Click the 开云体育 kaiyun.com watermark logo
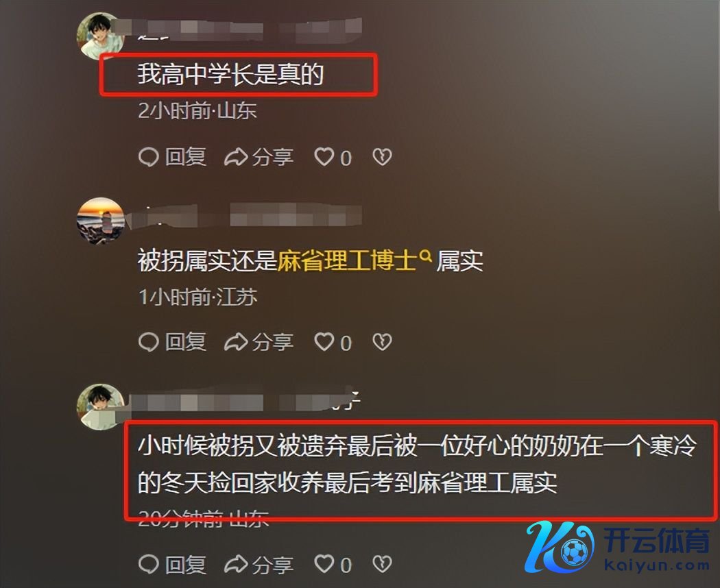 (618, 547)
